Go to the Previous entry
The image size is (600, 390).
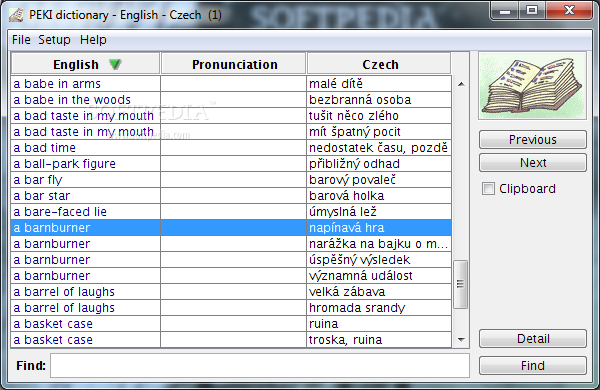(533, 140)
